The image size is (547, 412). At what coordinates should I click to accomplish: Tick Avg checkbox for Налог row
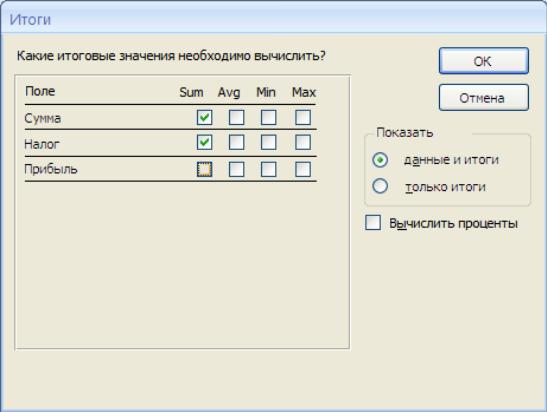click(x=237, y=142)
